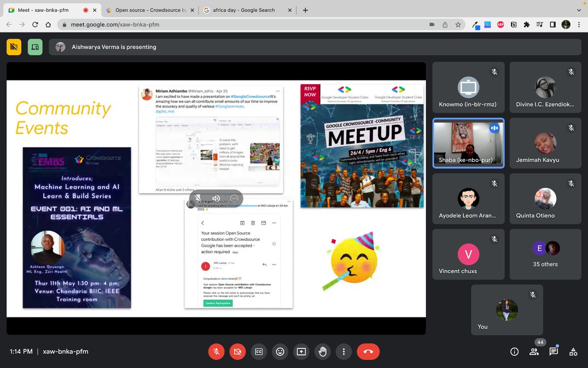Open the Chrome three-dot menu
The image size is (588, 368).
[579, 25]
